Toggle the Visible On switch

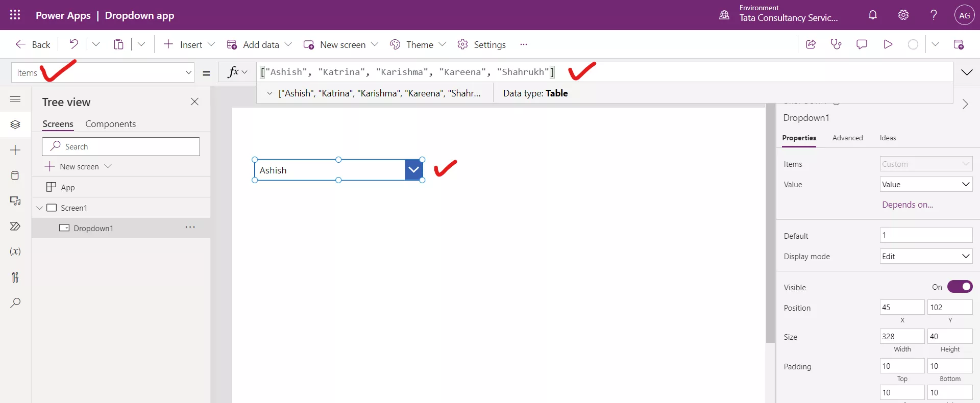[x=960, y=287]
